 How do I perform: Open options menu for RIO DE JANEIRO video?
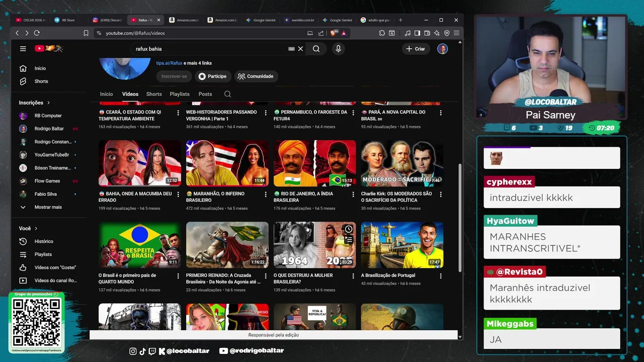pyautogui.click(x=353, y=195)
